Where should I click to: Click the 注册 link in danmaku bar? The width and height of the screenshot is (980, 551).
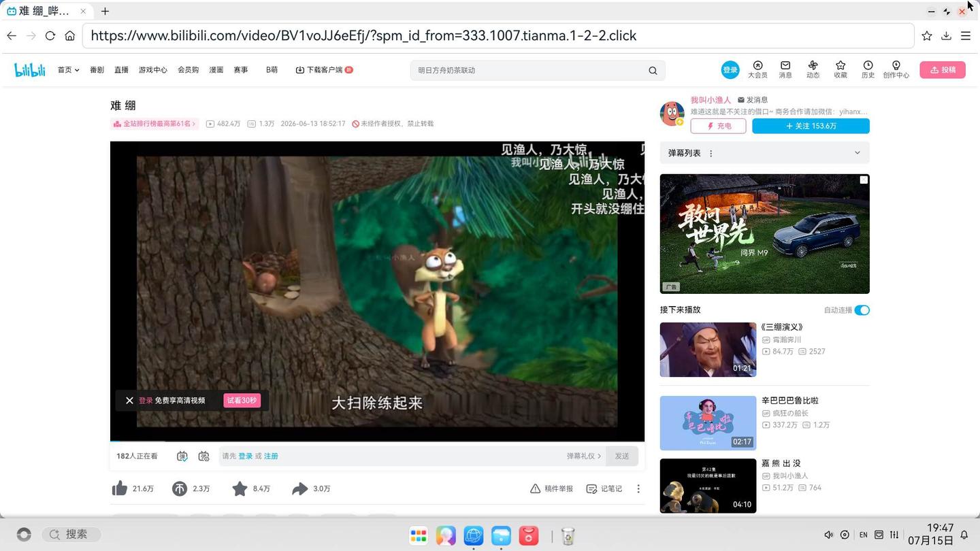(x=271, y=456)
